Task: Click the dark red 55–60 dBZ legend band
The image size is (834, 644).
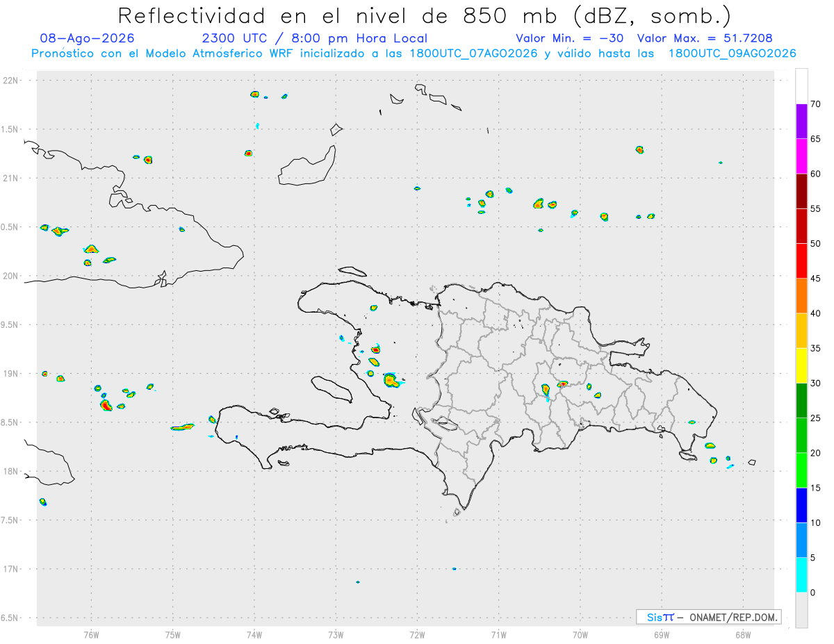Action: 801,191
